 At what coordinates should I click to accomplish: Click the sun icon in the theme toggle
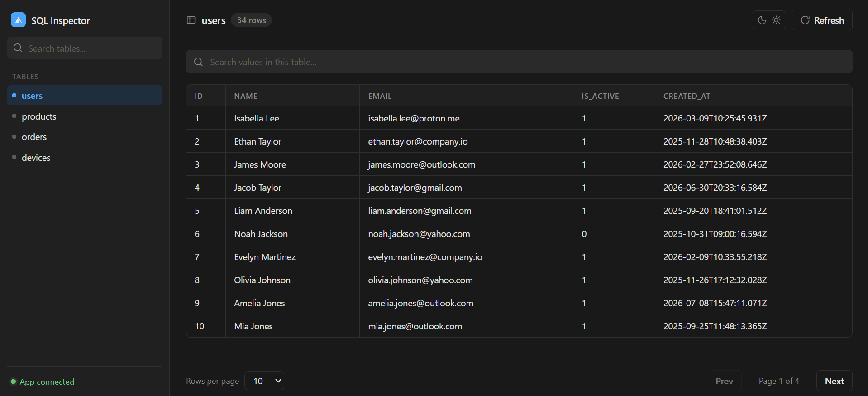click(x=776, y=20)
